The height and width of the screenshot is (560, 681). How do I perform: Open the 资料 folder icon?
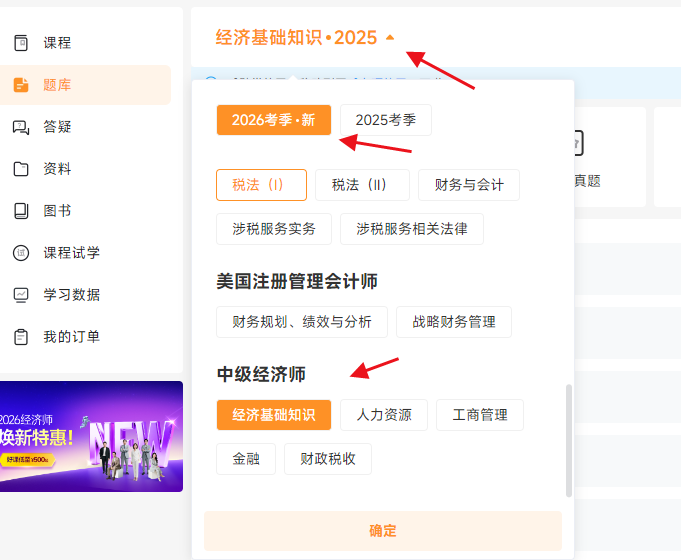pos(20,169)
